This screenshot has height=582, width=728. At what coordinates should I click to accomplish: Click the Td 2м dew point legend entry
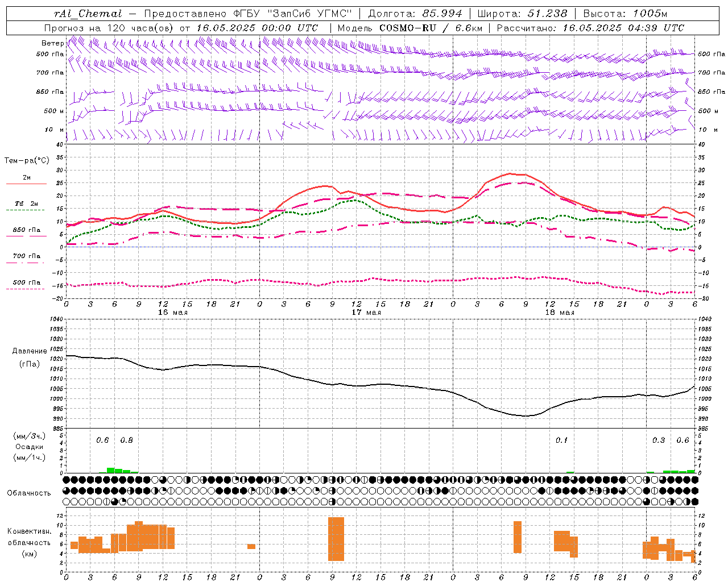[27, 203]
